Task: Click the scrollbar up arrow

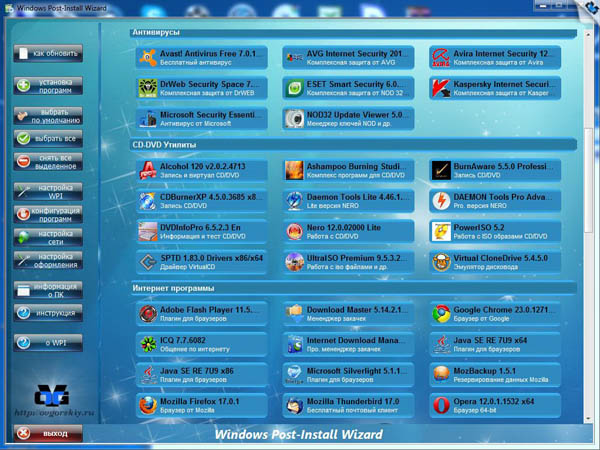Action: pos(588,34)
